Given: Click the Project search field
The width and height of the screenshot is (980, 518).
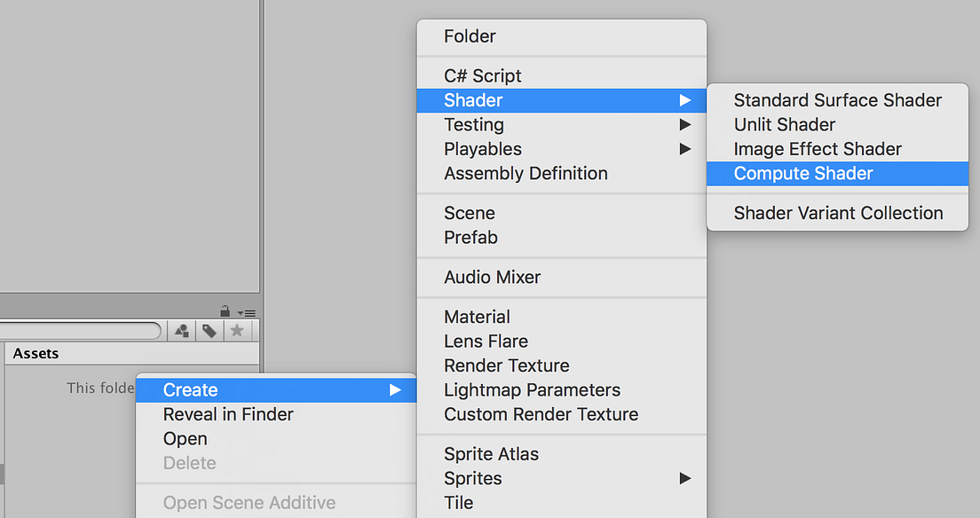Looking at the screenshot, I should 80,331.
